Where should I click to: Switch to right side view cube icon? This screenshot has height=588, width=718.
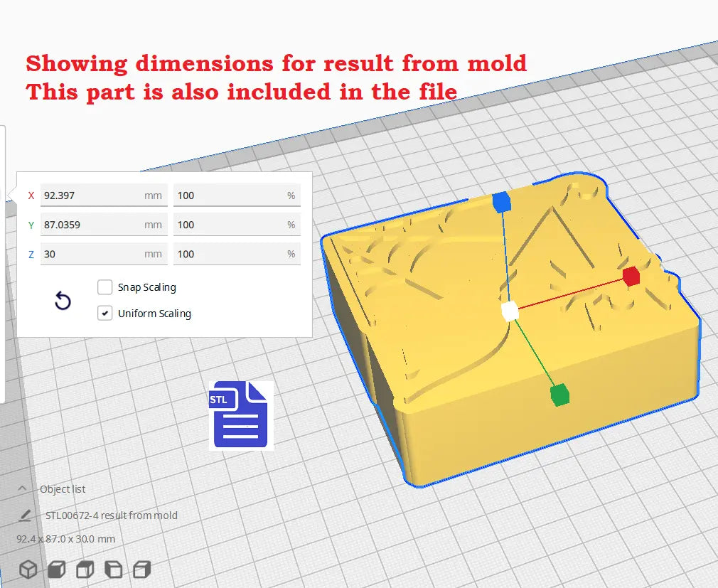(x=142, y=570)
